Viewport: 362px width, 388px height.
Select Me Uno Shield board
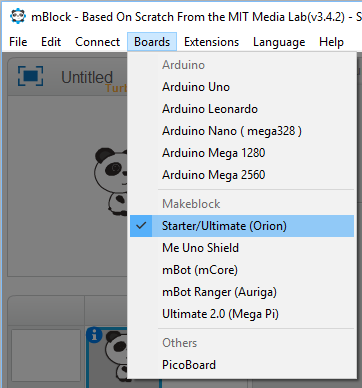(242, 248)
